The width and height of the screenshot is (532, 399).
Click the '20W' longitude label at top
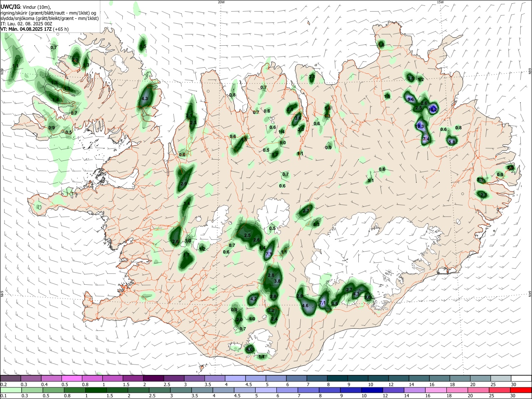[221, 2]
